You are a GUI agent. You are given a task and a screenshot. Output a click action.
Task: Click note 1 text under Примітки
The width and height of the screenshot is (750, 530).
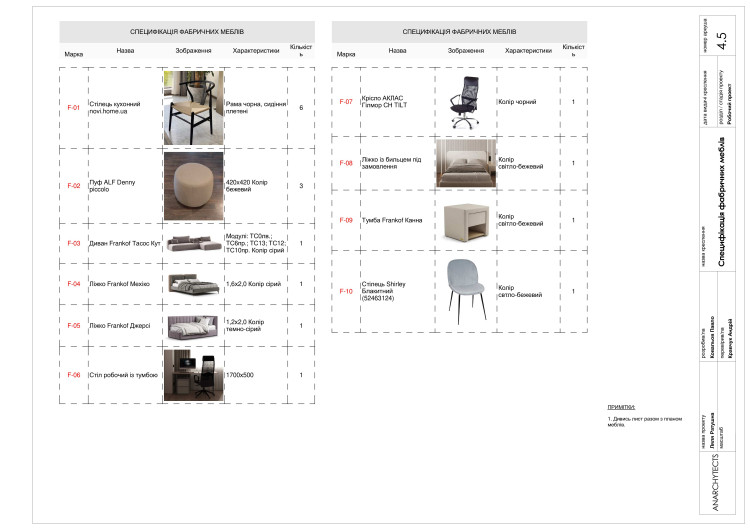[x=645, y=421]
